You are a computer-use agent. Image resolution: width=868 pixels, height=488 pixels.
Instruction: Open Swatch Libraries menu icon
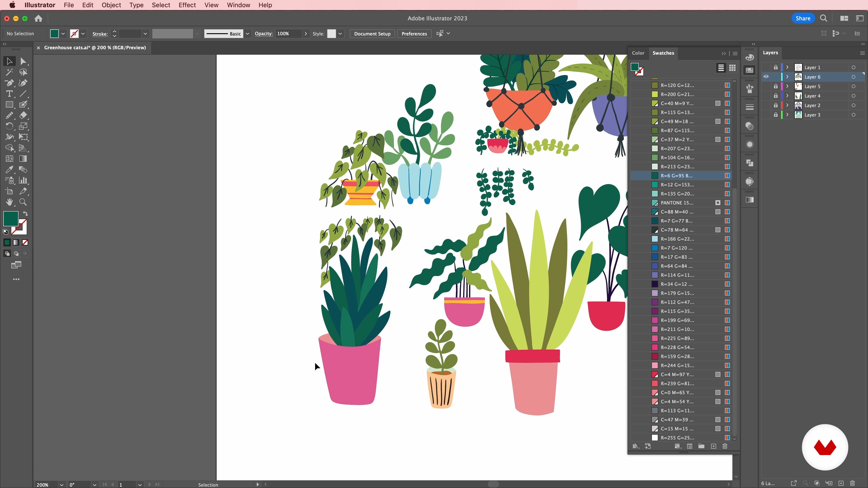635,446
